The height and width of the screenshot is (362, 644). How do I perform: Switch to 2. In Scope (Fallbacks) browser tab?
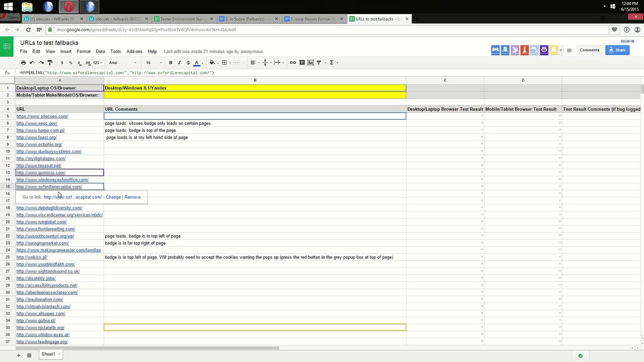[249, 19]
